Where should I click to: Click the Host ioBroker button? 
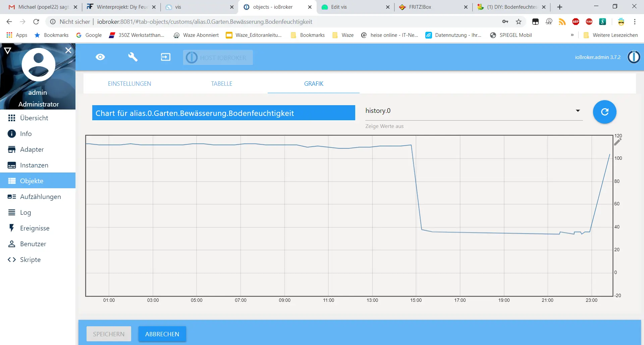(218, 58)
